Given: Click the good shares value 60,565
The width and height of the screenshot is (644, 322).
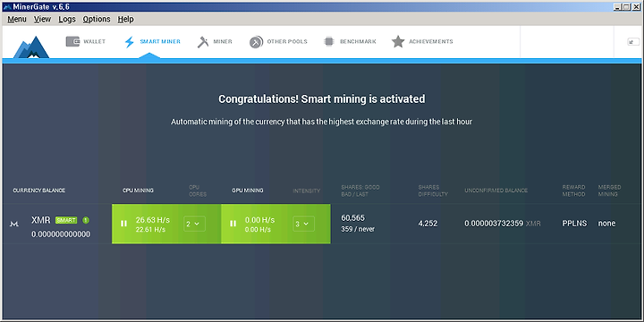Looking at the screenshot, I should [x=352, y=218].
